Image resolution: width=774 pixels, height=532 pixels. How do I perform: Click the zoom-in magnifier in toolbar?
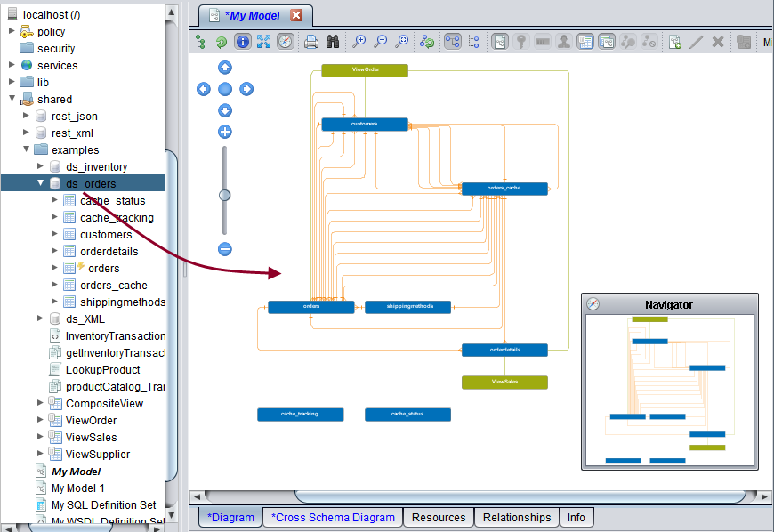click(x=359, y=42)
